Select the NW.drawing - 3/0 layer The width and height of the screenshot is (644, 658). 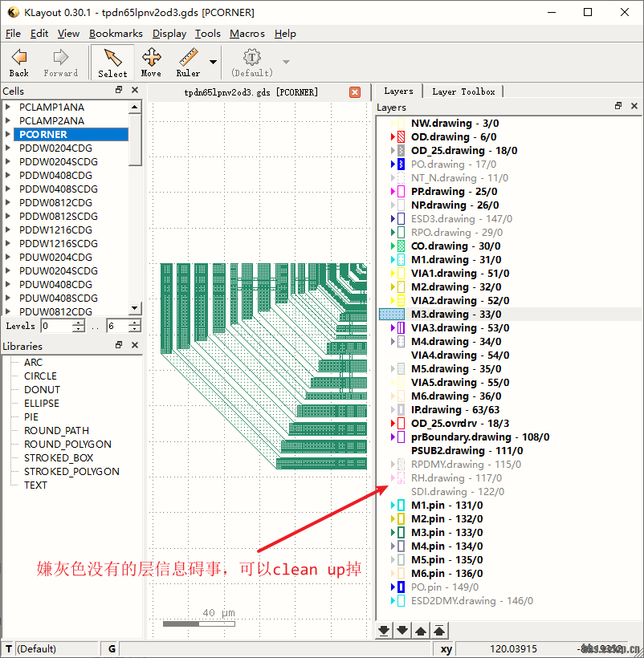(455, 124)
